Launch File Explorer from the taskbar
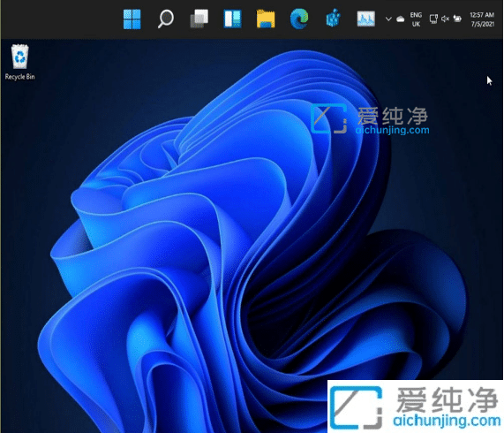 [266, 19]
